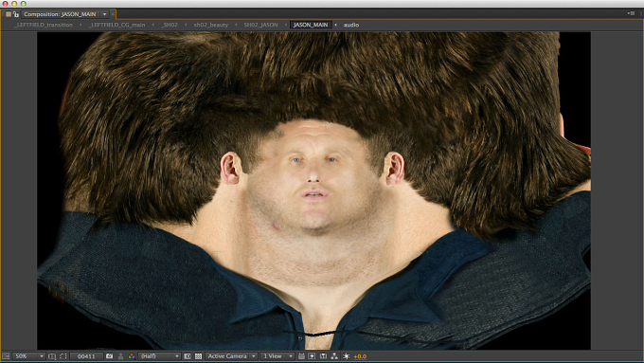Click the fast previews icon
This screenshot has width=644, height=363.
click(313, 356)
